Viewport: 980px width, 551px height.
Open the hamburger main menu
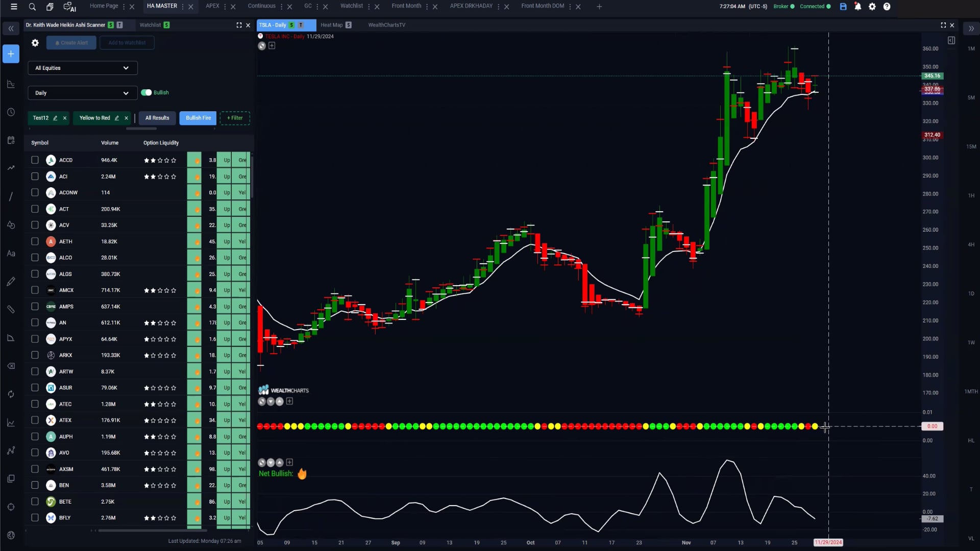click(x=14, y=7)
